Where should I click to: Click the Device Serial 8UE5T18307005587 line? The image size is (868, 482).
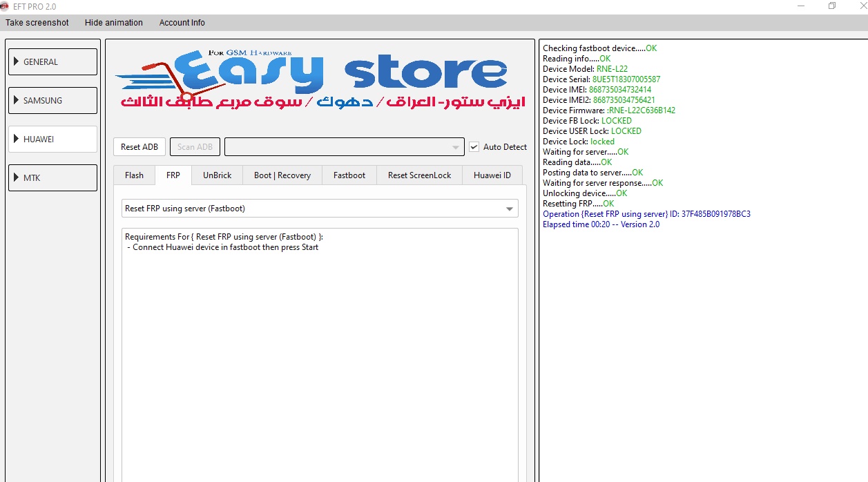click(601, 79)
